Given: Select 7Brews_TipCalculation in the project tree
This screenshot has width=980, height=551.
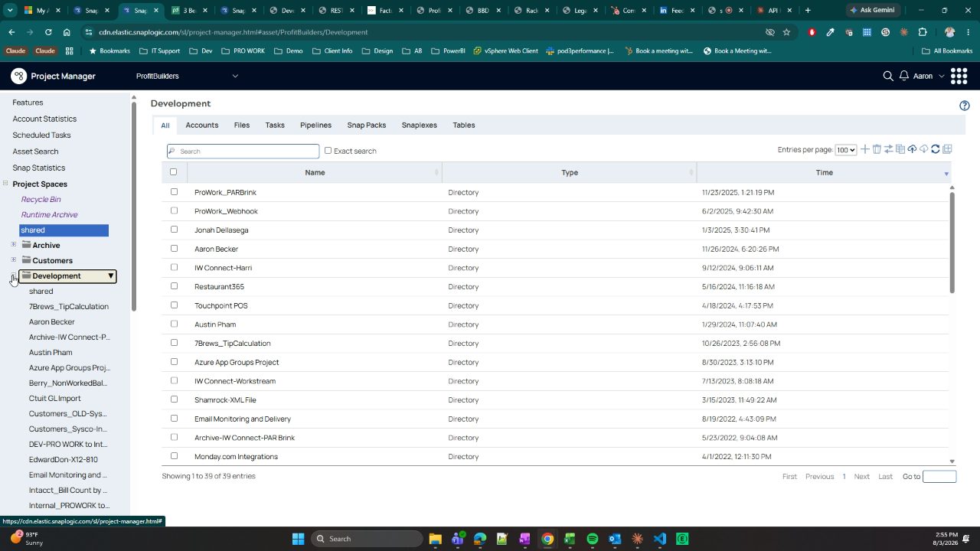Looking at the screenshot, I should [69, 306].
